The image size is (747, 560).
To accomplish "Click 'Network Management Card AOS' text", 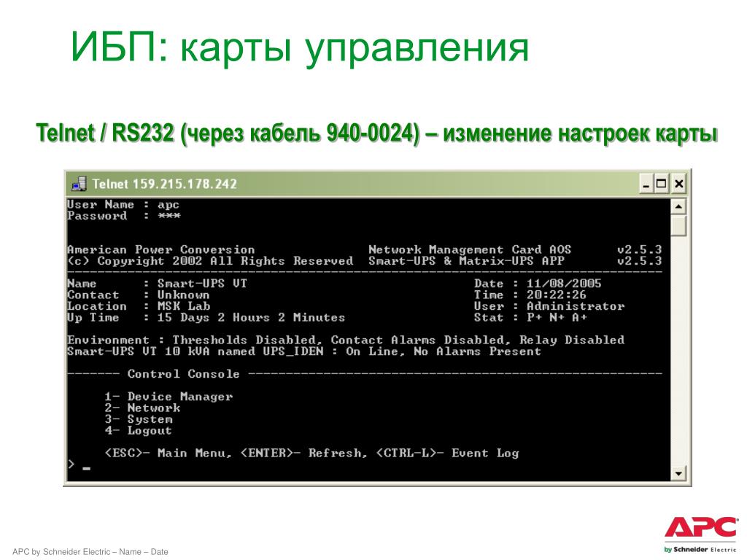I will coord(470,250).
